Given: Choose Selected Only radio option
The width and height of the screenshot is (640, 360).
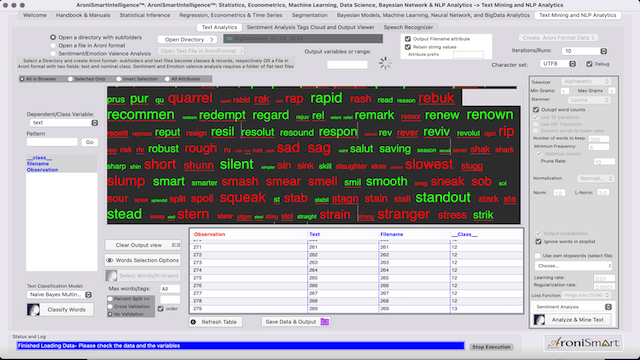Looking at the screenshot, I should [x=70, y=79].
